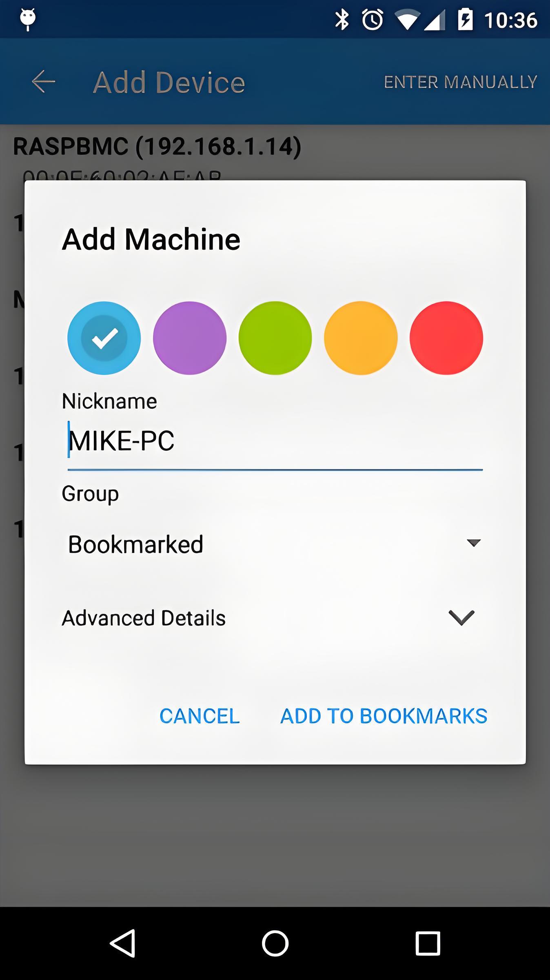Tap the battery charging status icon
Screen dimensions: 550x980
tap(465, 20)
